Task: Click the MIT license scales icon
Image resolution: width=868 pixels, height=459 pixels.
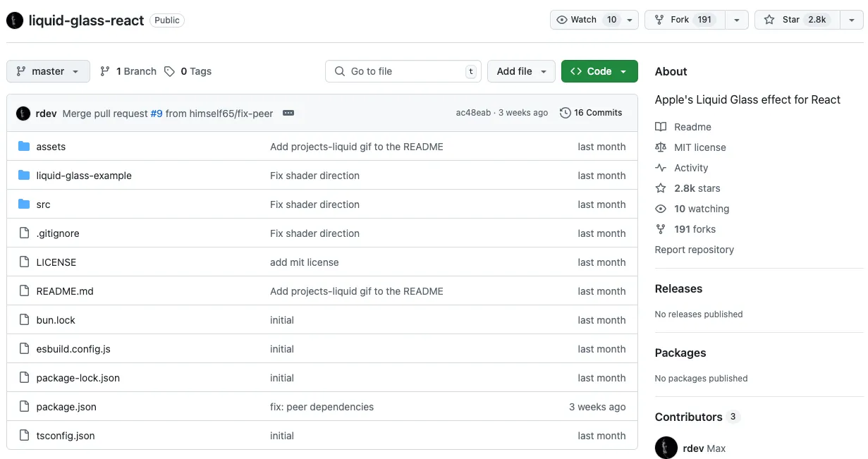Action: tap(661, 147)
